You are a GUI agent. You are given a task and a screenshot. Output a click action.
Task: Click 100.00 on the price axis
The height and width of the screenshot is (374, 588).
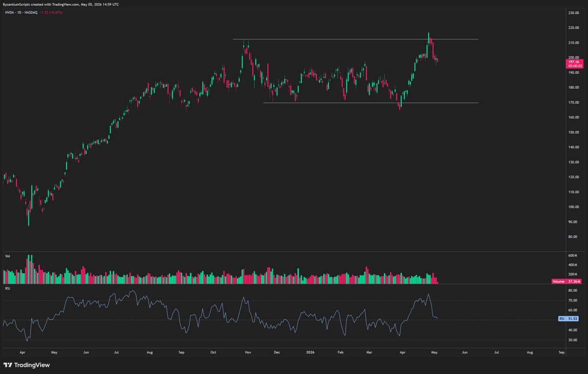click(573, 207)
